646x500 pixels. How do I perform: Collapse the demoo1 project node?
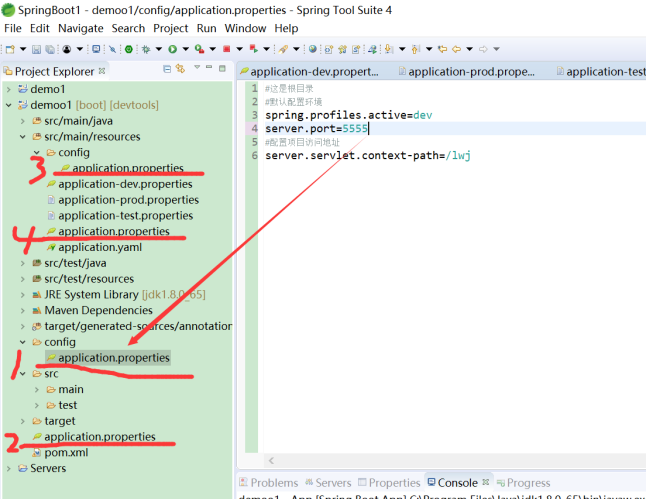pos(9,105)
